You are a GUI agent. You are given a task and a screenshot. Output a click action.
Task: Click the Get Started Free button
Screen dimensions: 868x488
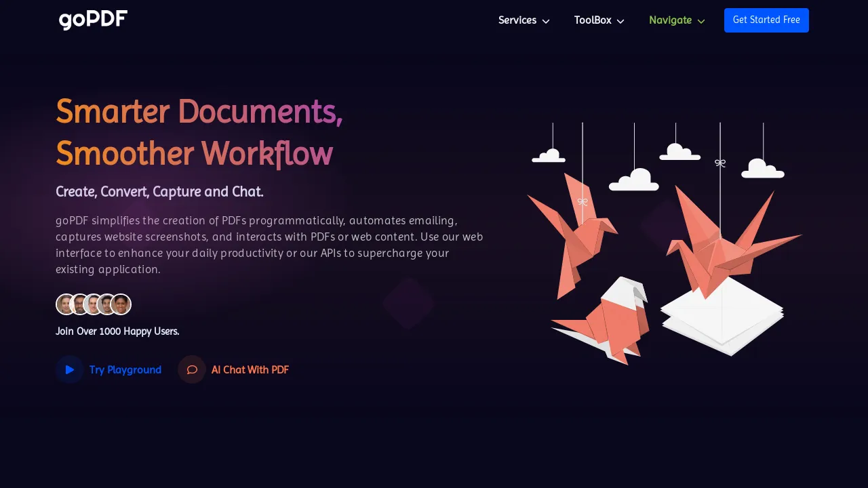pyautogui.click(x=766, y=20)
